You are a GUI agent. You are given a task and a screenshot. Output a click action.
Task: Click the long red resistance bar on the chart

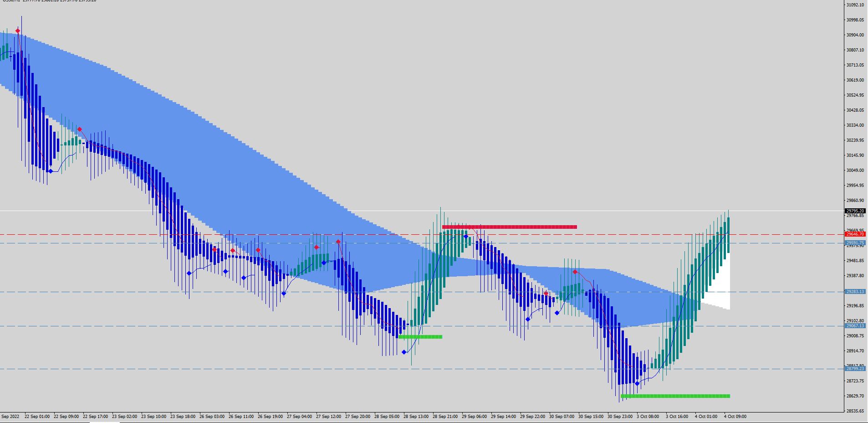pos(510,227)
